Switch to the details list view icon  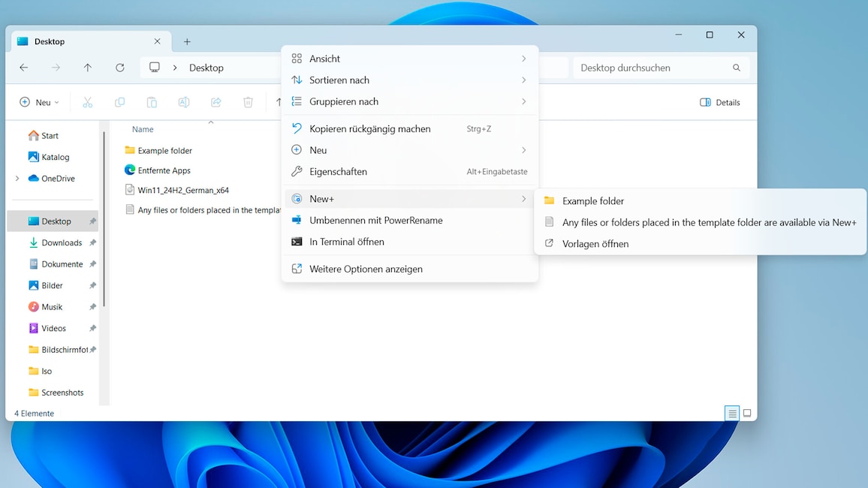(732, 414)
